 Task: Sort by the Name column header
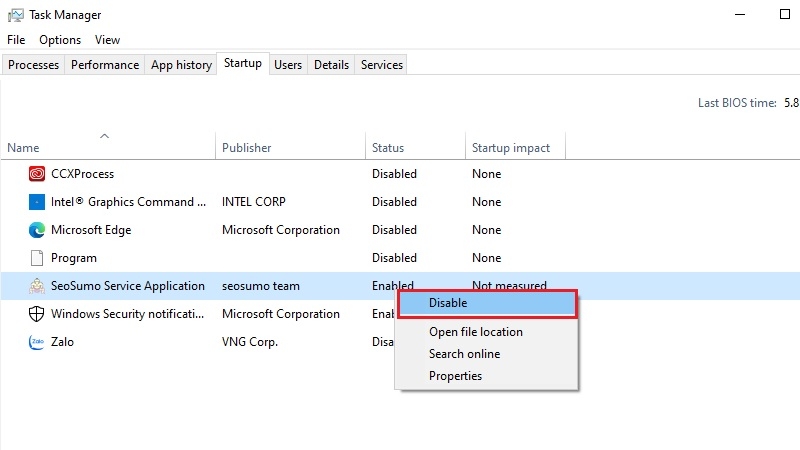click(23, 148)
